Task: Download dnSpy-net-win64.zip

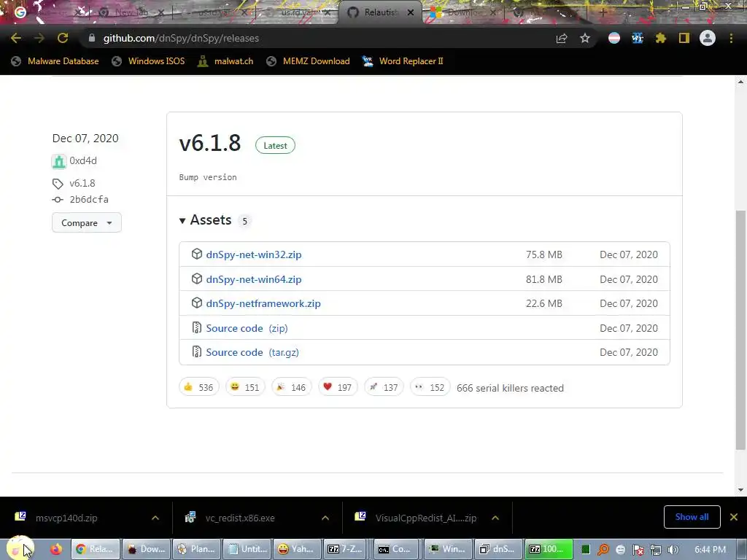Action: point(254,279)
